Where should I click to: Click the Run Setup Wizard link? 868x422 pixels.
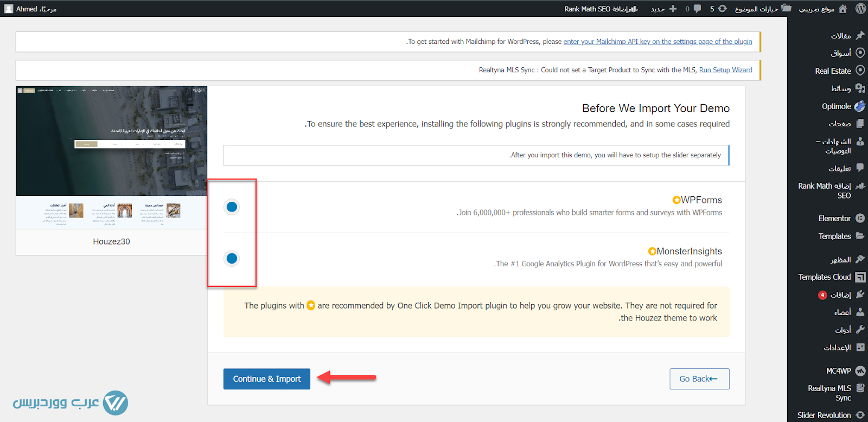click(x=725, y=70)
